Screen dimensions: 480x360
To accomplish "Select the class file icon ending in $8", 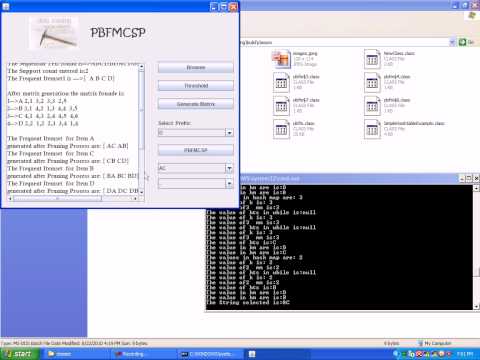I will pos(372,106).
